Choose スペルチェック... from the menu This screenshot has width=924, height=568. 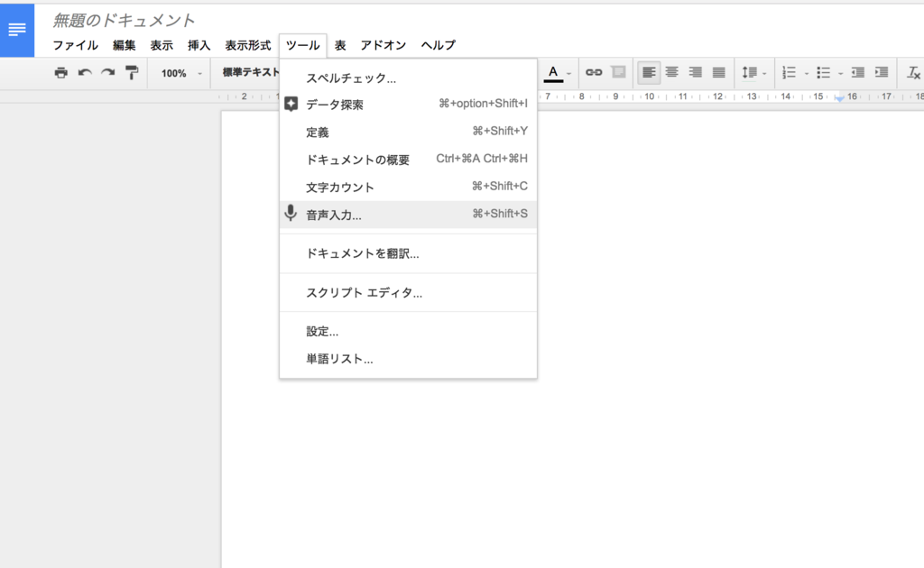[409, 78]
